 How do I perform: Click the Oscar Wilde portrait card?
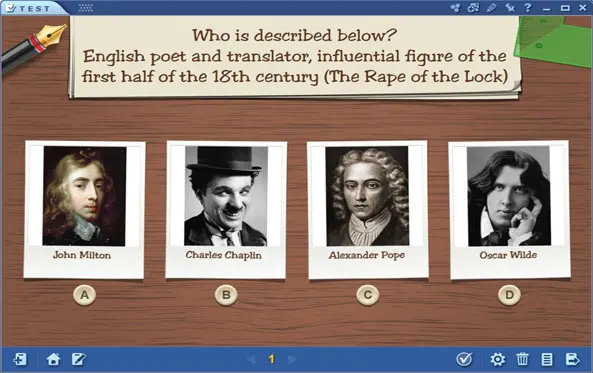509,210
